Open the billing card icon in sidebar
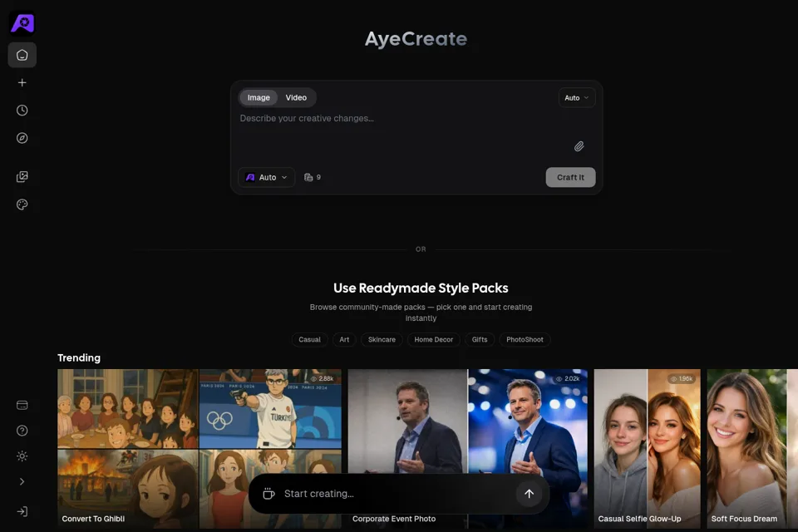 point(22,406)
